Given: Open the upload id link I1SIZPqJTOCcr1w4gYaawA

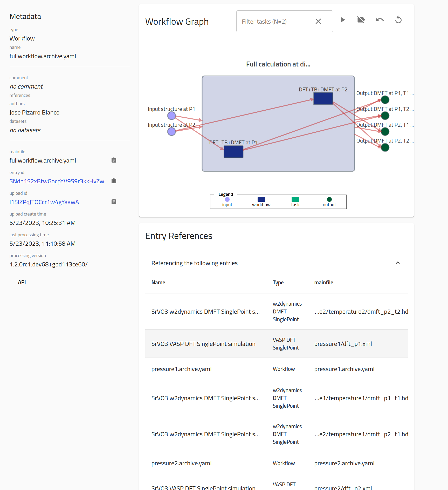Looking at the screenshot, I should [x=44, y=202].
